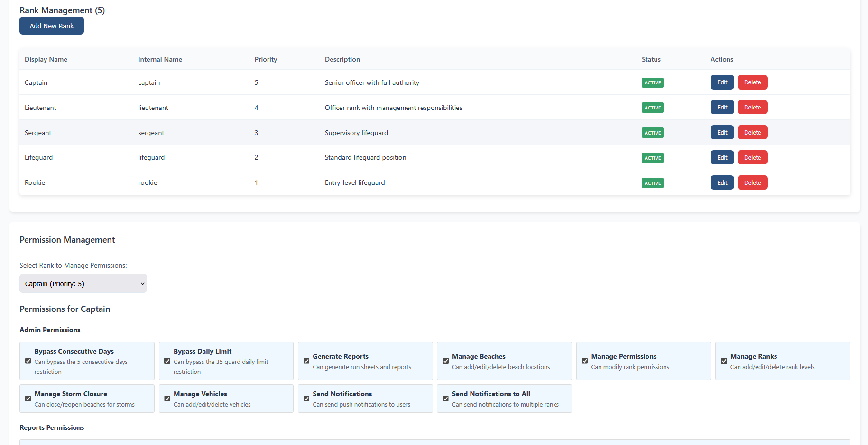The height and width of the screenshot is (445, 868).
Task: Edit the Captain rank
Action: click(721, 82)
